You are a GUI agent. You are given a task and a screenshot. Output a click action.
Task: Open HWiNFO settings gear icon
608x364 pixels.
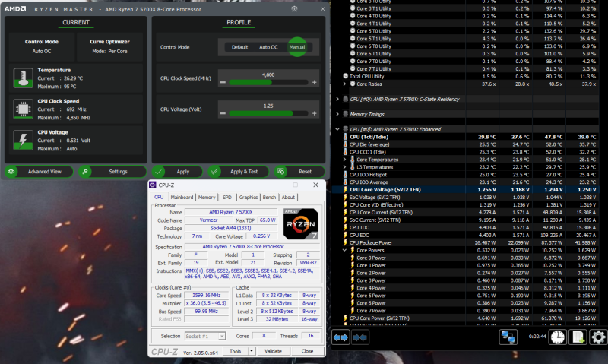coord(598,337)
